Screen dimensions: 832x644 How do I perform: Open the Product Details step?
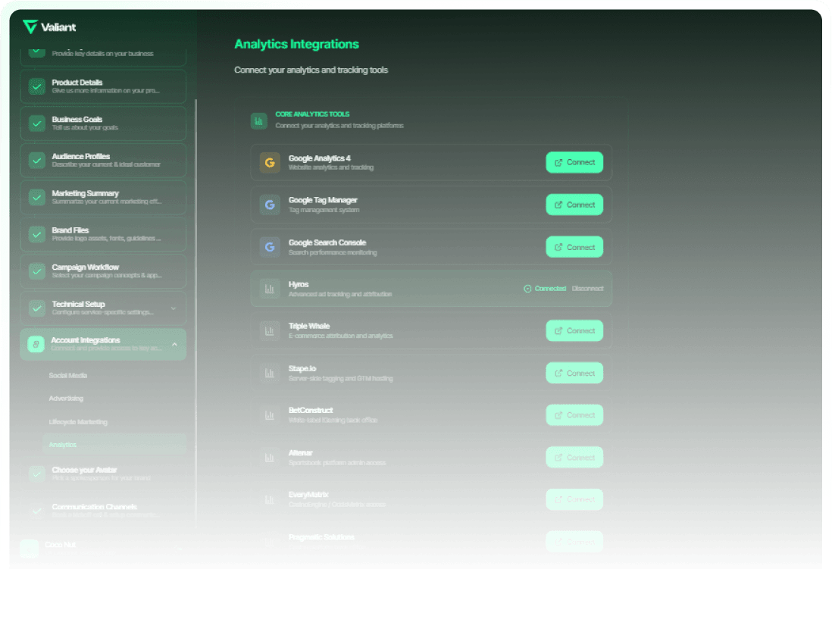103,86
